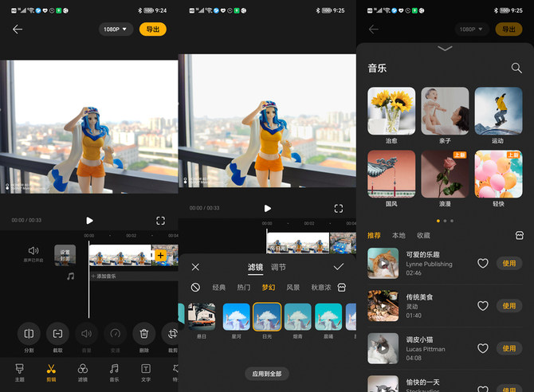Favorite the song 传统美食 with heart icon
Image resolution: width=534 pixels, height=392 pixels.
pos(482,306)
